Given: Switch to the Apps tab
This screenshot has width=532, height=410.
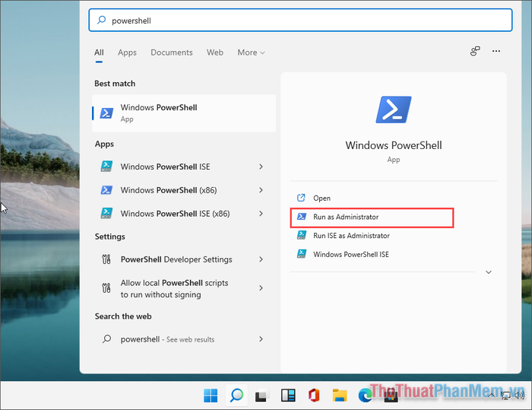Looking at the screenshot, I should pyautogui.click(x=127, y=52).
